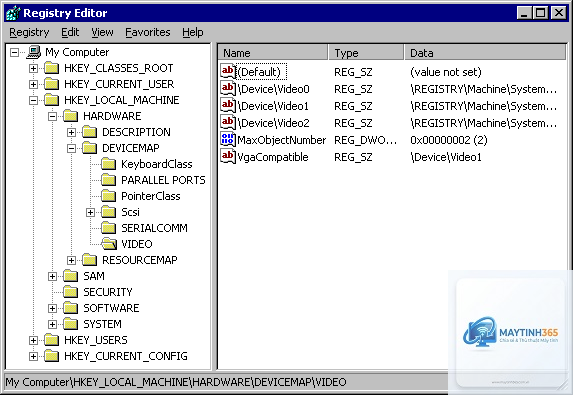Expand the SYSTEM key
573x395 pixels.
[52, 324]
